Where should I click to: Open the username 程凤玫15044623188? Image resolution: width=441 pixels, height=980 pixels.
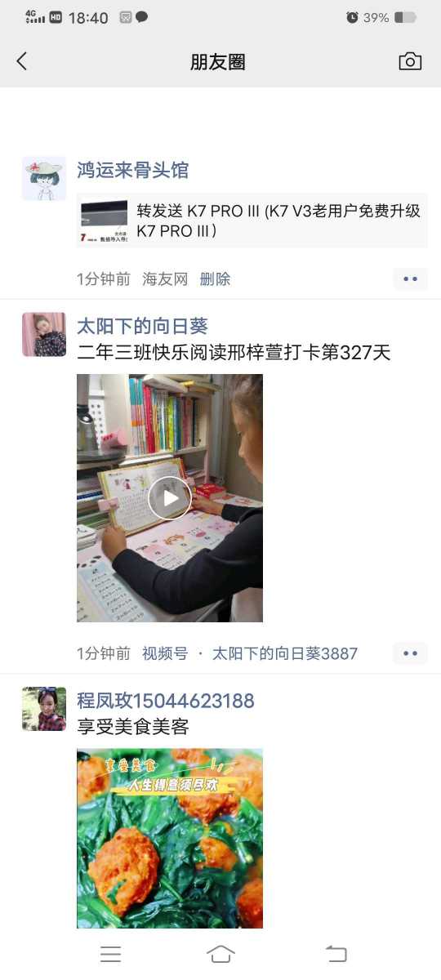pyautogui.click(x=166, y=701)
